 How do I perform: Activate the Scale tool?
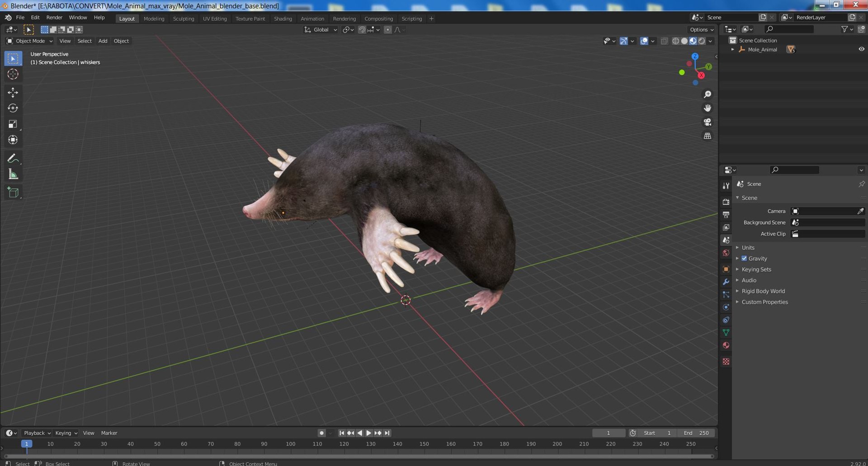tap(13, 124)
